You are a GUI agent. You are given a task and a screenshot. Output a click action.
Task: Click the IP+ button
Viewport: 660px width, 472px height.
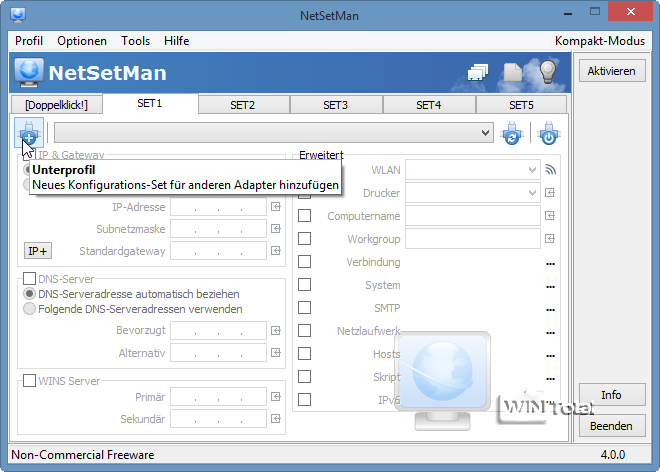(38, 251)
